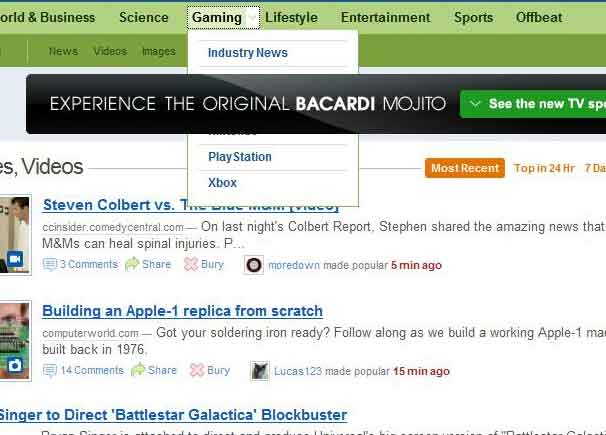Choose PlayStation in the Gaming dropdown
The image size is (606, 435).
coord(240,157)
